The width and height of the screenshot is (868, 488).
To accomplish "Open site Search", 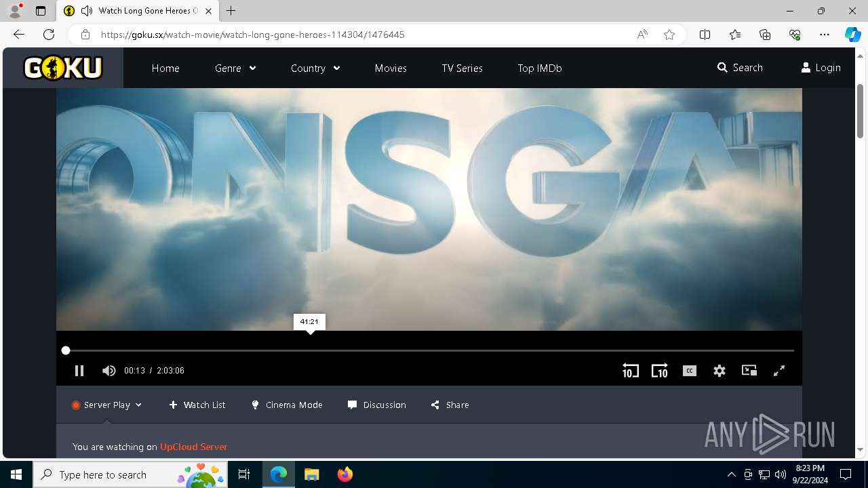I will (x=740, y=68).
